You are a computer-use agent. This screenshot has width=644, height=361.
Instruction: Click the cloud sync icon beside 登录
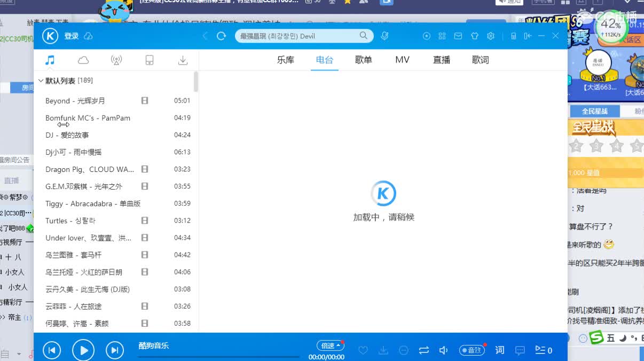89,36
